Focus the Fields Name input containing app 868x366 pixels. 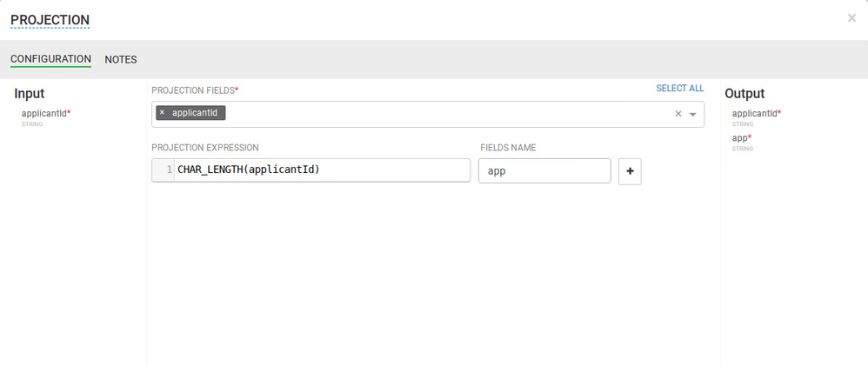(544, 171)
